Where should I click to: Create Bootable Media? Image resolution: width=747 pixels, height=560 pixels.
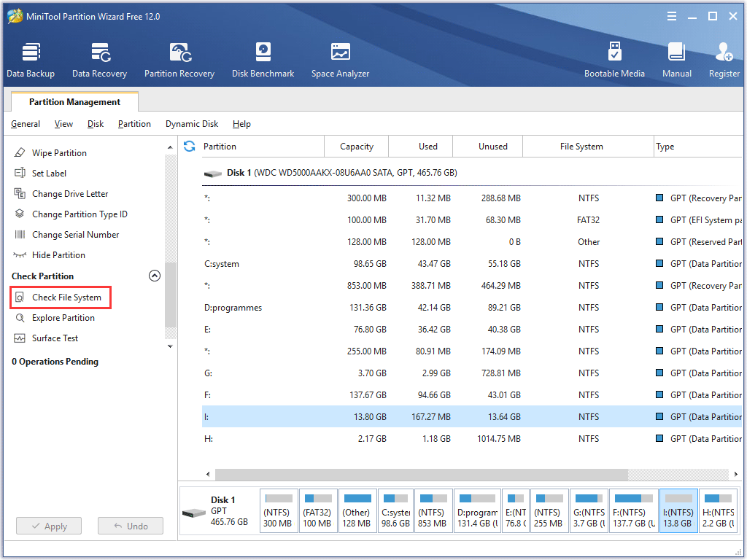coord(614,60)
